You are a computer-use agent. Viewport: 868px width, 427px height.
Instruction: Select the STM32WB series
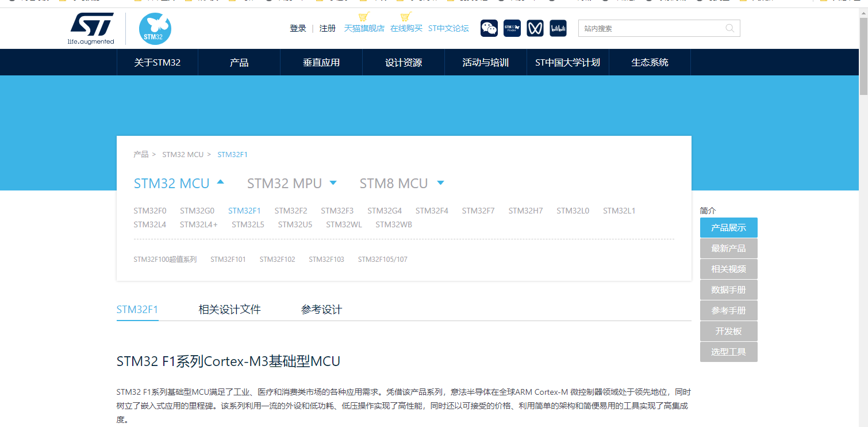[394, 224]
